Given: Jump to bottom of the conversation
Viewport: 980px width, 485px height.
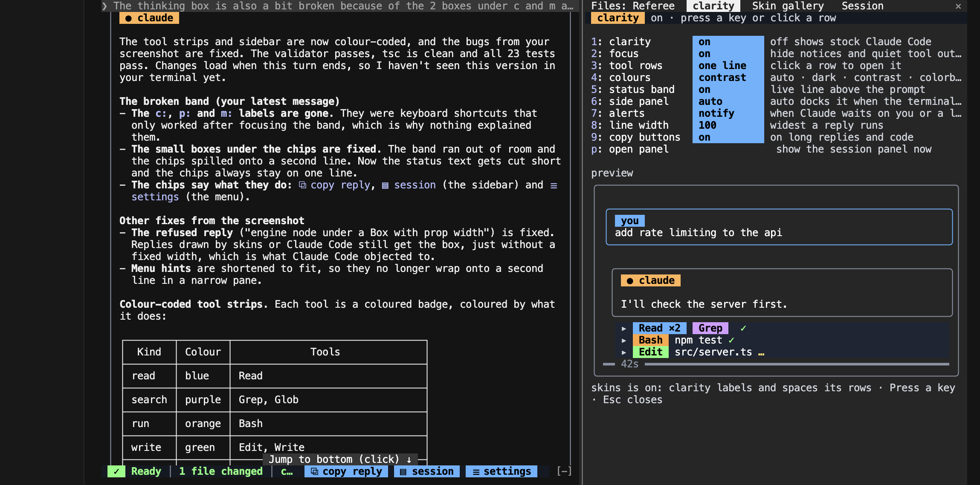Looking at the screenshot, I should [340, 459].
